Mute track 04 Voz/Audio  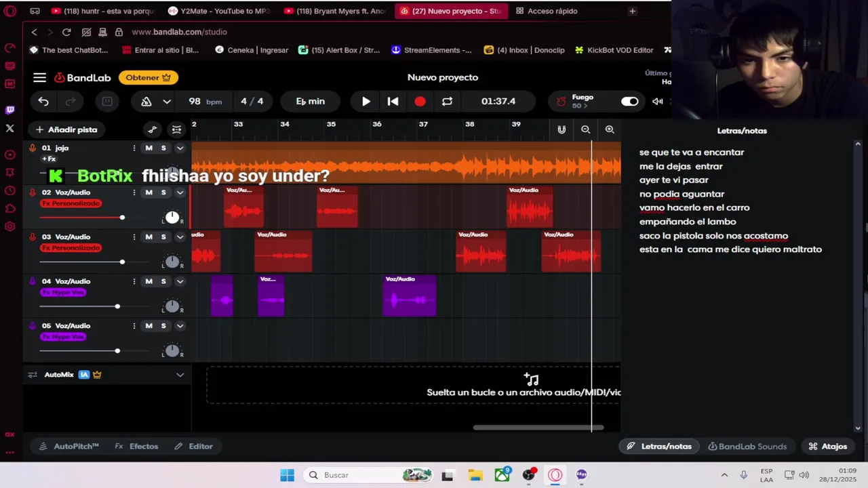click(x=149, y=281)
